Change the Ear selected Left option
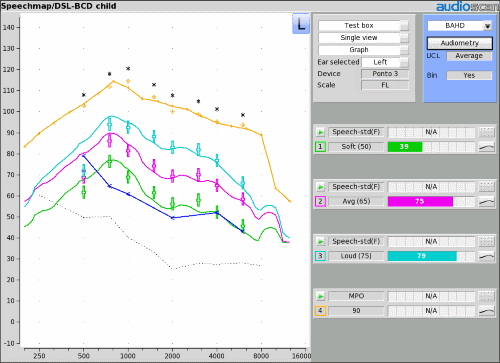Viewport: 500px width, 363px height. 385,62
